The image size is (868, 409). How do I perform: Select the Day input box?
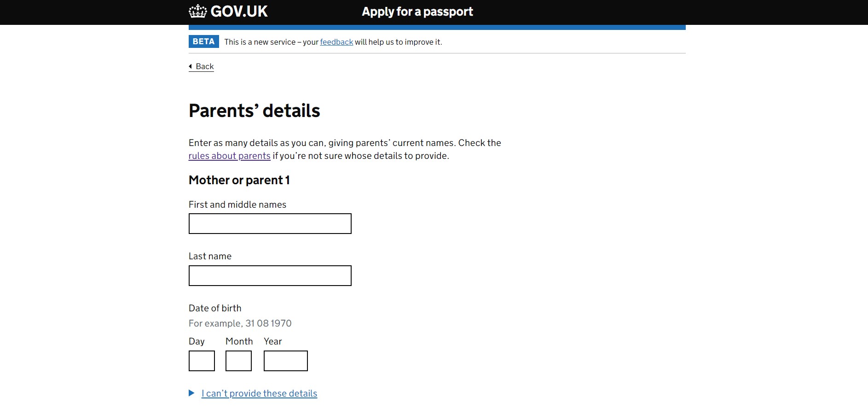(x=202, y=361)
